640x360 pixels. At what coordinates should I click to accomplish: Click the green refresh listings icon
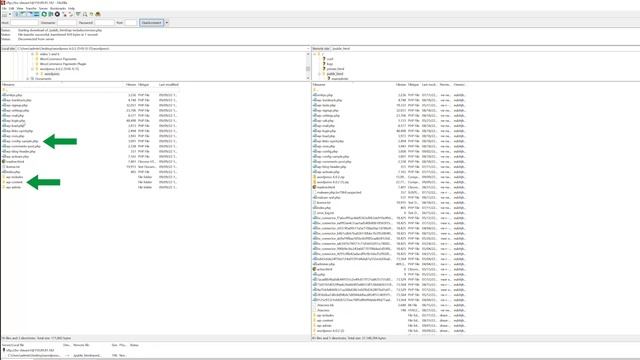pyautogui.click(x=44, y=14)
